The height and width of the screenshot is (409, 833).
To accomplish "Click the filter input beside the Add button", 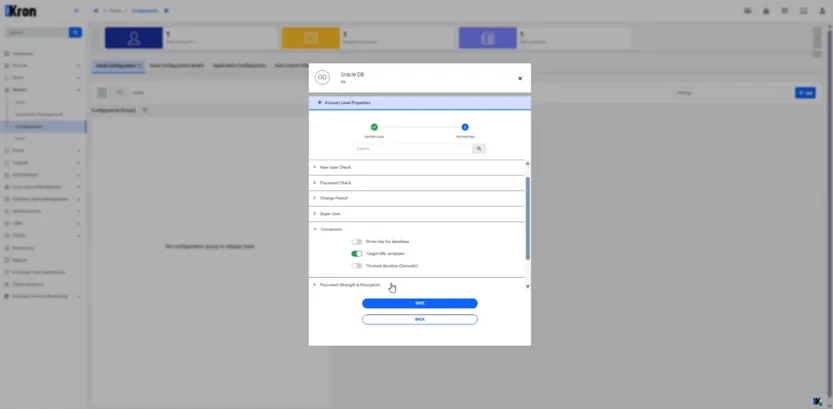I will click(732, 93).
